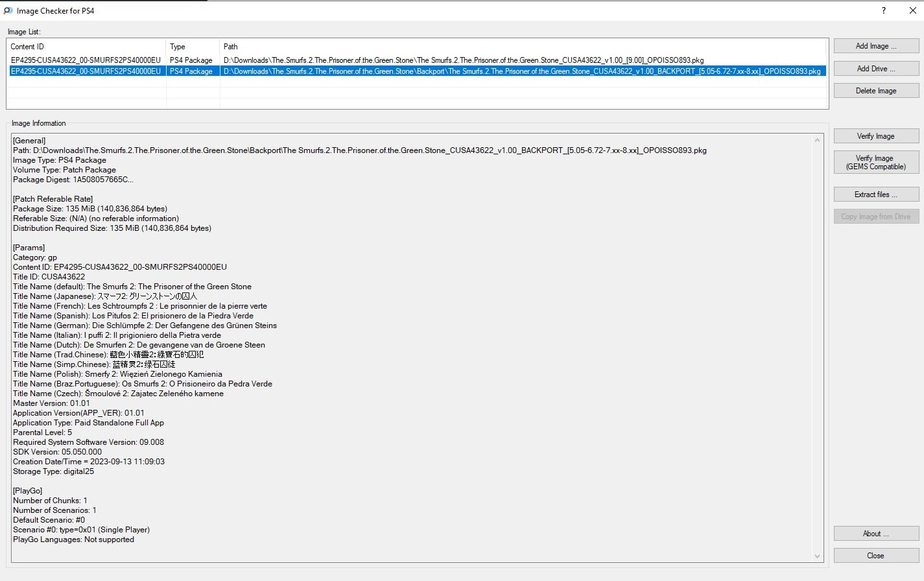
Task: Click the [PlayGo] section heading
Action: [27, 491]
